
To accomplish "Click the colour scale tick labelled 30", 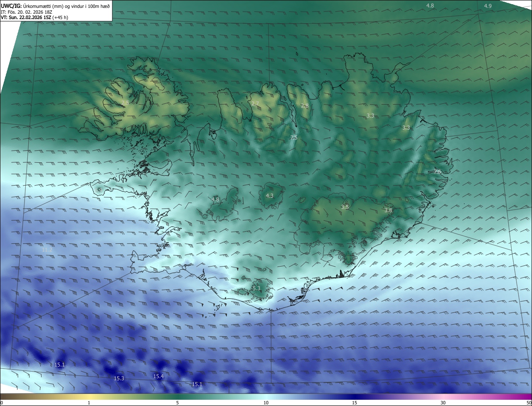I will (443, 403).
